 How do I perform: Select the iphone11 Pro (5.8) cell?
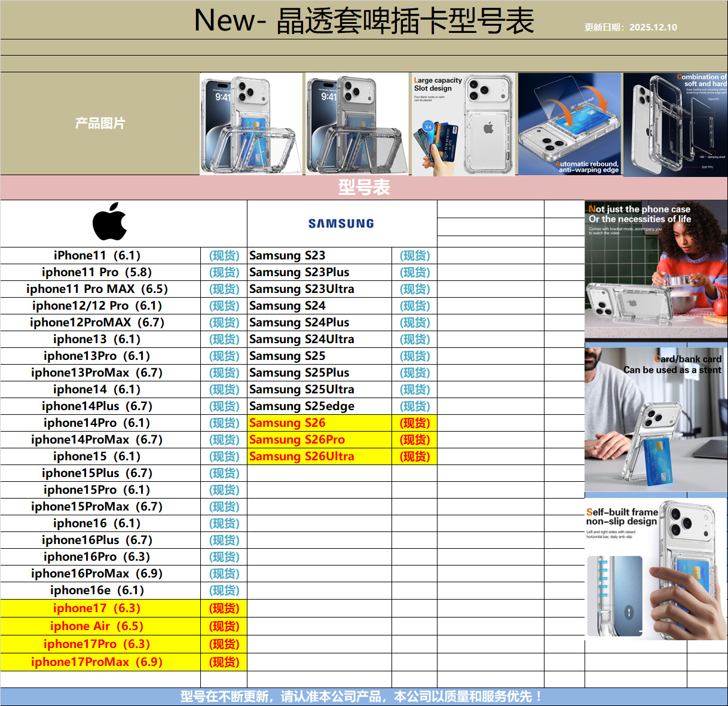click(100, 272)
